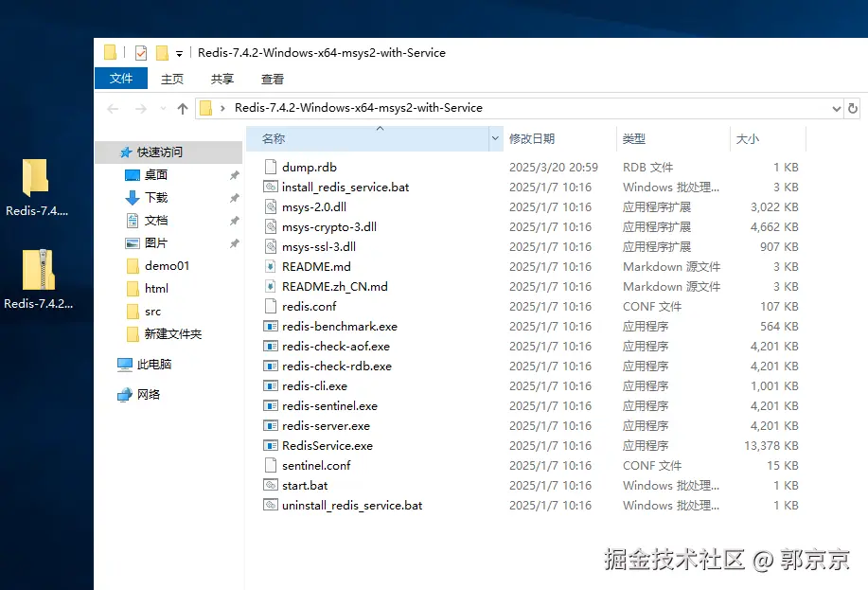The height and width of the screenshot is (590, 868).
Task: Select the start.bat file name
Action: click(305, 486)
